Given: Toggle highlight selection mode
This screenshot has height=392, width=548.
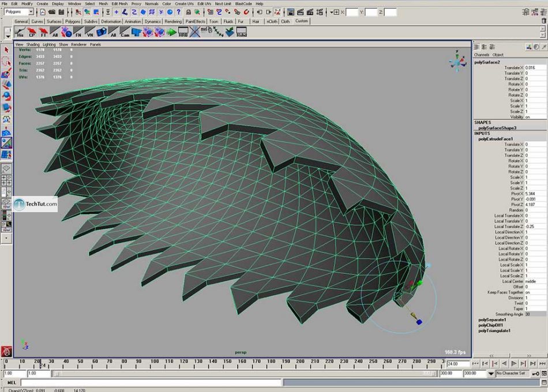Looking at the screenshot, I should [197, 12].
